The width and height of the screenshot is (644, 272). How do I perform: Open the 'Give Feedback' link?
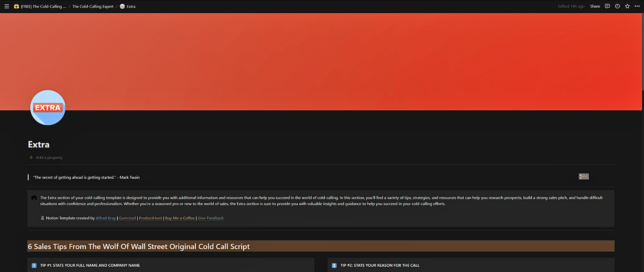tap(211, 218)
